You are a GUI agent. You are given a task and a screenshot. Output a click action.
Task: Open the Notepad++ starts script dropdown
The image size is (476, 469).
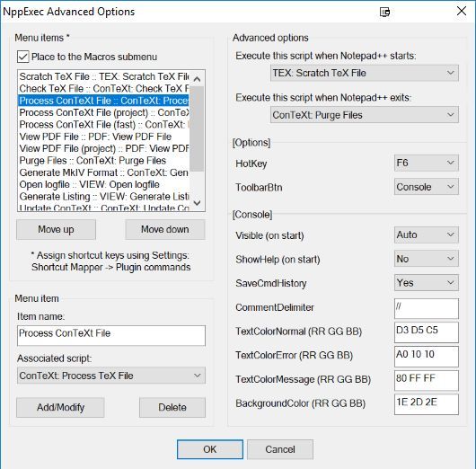coord(365,73)
